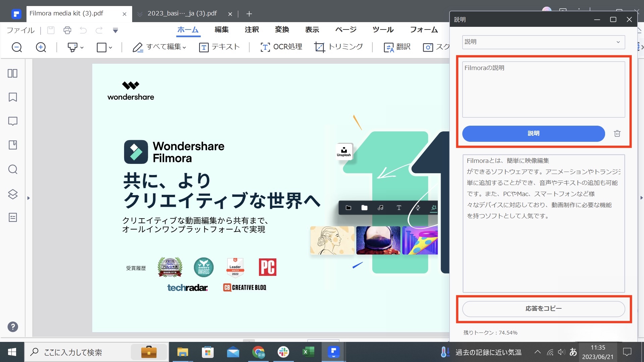
Task: Click the Text tool
Action: [219, 47]
